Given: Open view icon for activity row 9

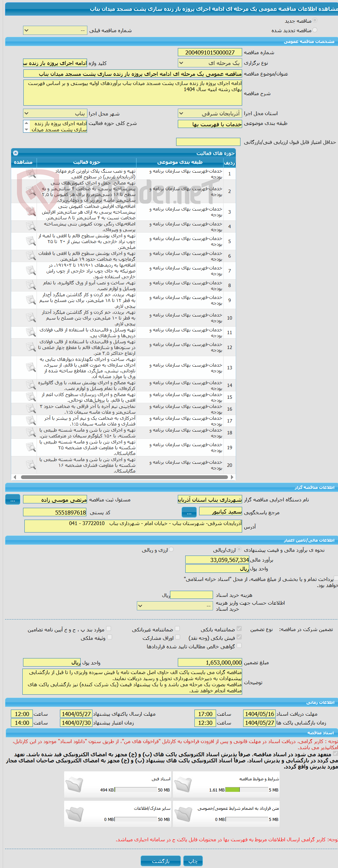Looking at the screenshot, I should pos(31,300).
